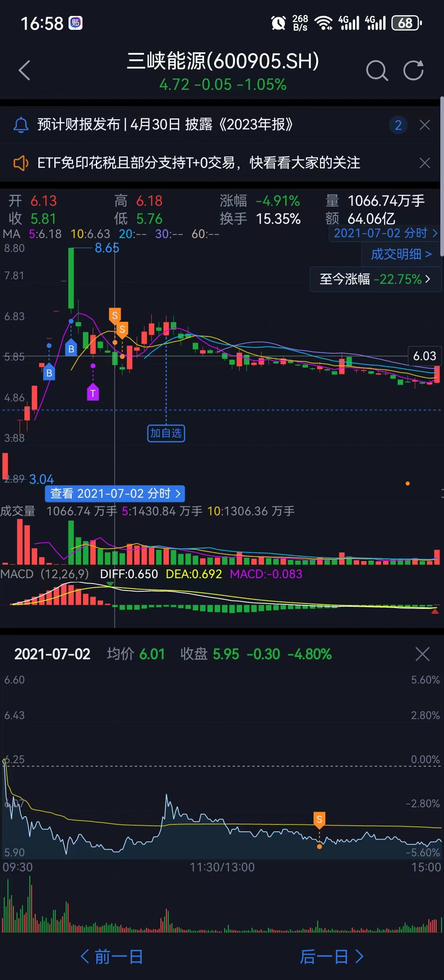Dismiss the ETF promotion banner
Screen dimensions: 444x980
(x=425, y=163)
